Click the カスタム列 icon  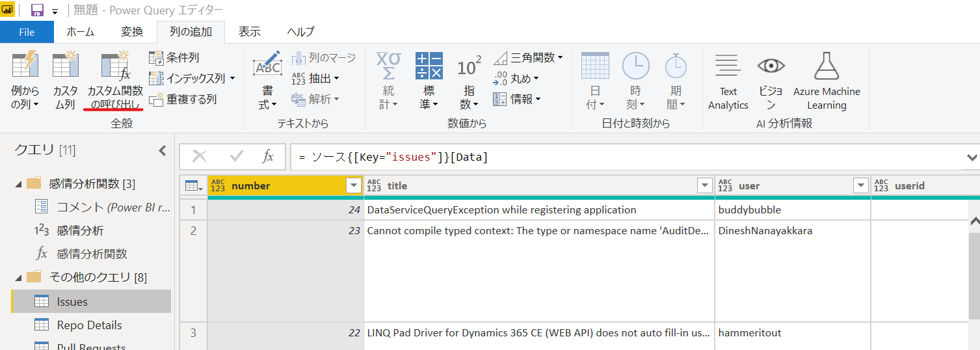click(66, 65)
